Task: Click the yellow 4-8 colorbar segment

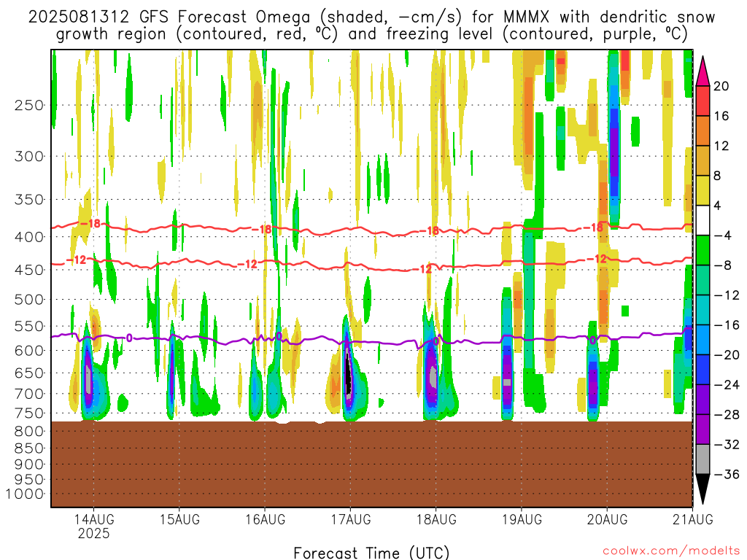Action: tap(703, 190)
